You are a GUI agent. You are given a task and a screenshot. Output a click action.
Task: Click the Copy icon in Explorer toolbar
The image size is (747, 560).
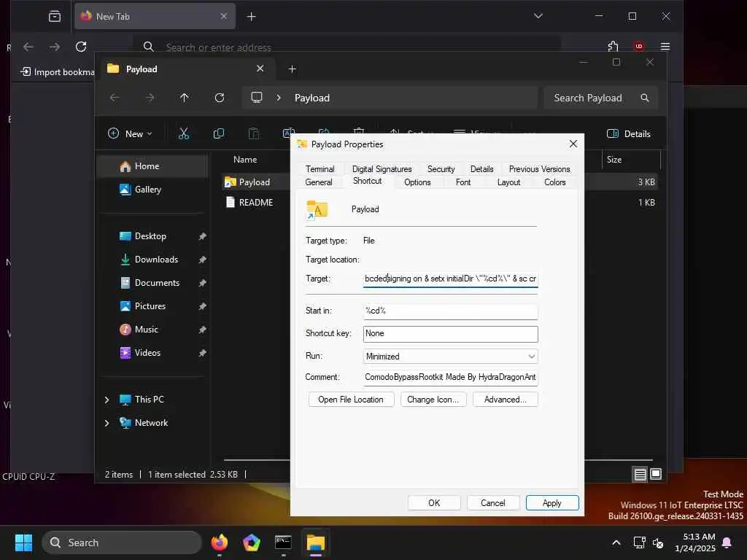click(x=219, y=134)
